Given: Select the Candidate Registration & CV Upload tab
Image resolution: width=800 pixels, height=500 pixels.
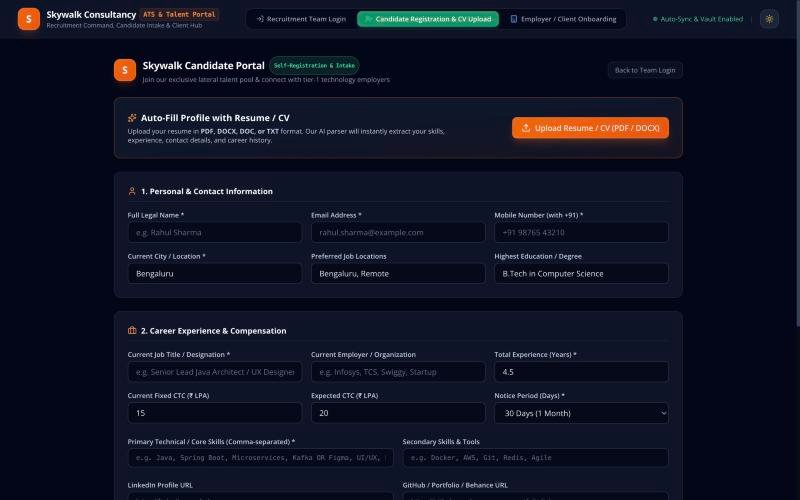Looking at the screenshot, I should pyautogui.click(x=428, y=19).
